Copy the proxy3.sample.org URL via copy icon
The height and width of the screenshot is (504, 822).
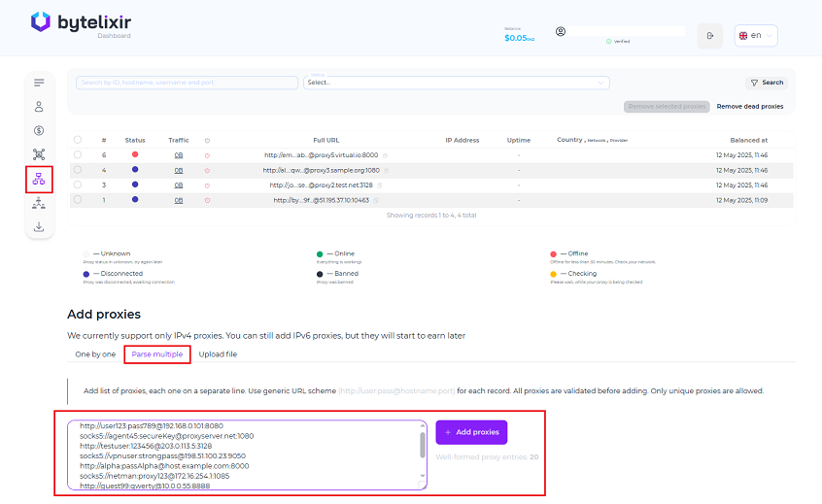[x=387, y=171]
